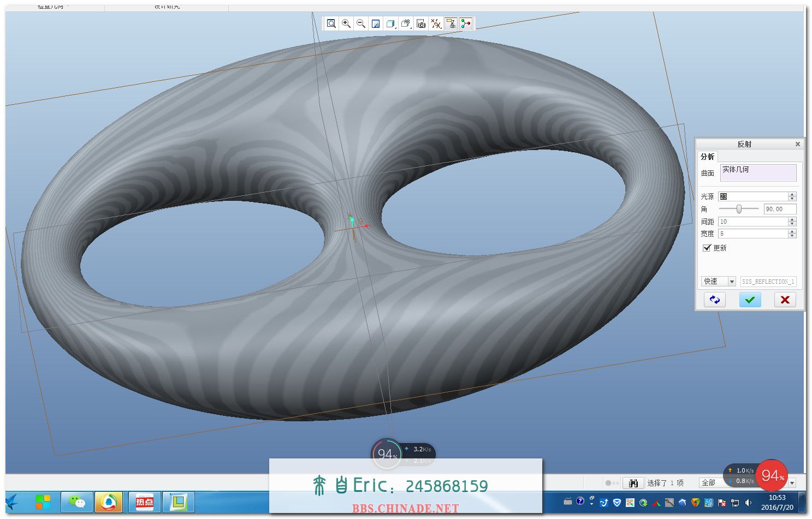Decrease the 光源 value with down arrow
Screen dimensions: 812x519
pos(792,199)
